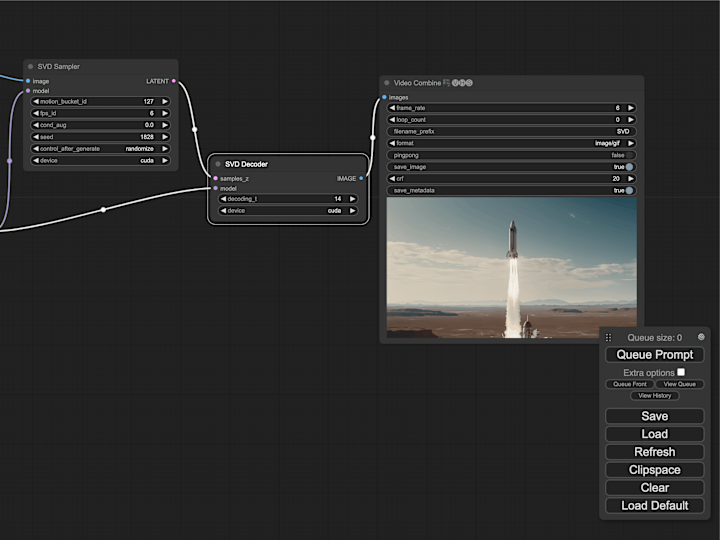Click the SVD Decoder node collapse dot

[x=218, y=164]
